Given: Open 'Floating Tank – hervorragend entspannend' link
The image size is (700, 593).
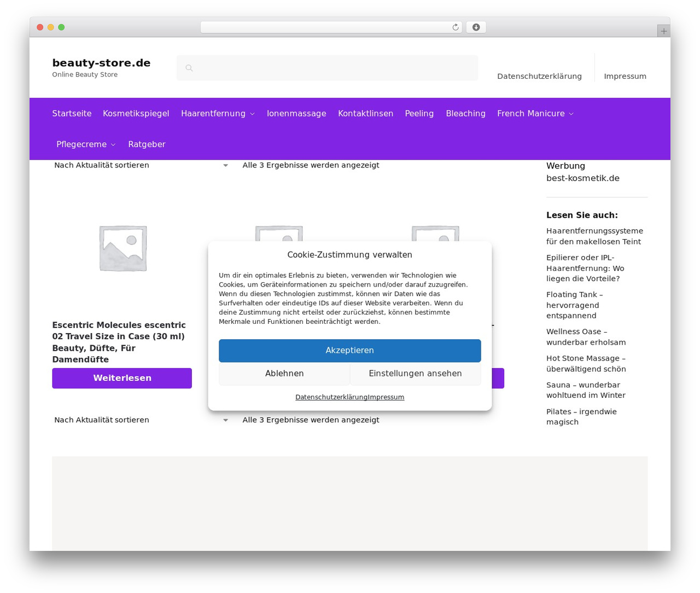Looking at the screenshot, I should tap(575, 305).
